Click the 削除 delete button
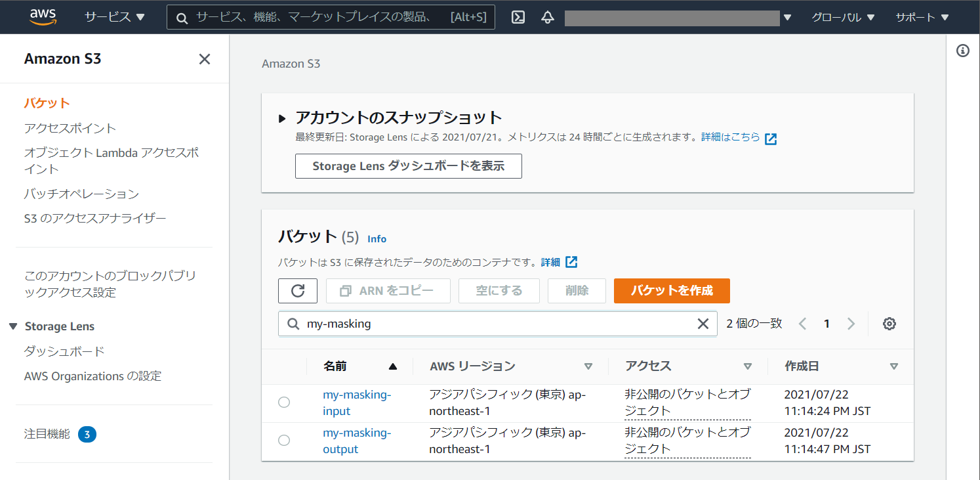 pos(577,290)
